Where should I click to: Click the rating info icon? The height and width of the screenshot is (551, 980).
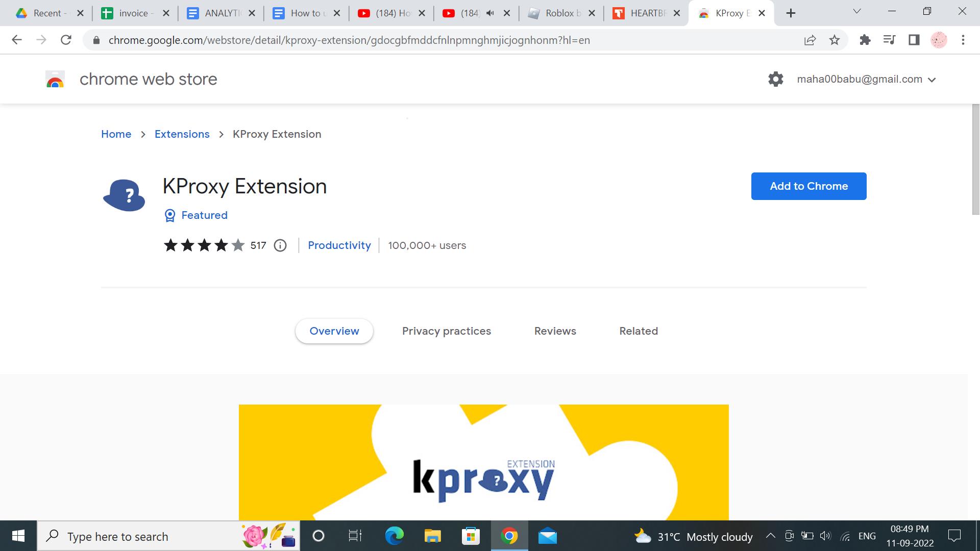pos(280,245)
